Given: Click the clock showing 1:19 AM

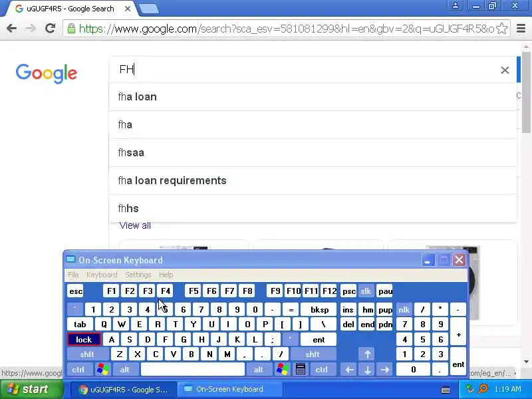Looking at the screenshot, I should pyautogui.click(x=507, y=389).
